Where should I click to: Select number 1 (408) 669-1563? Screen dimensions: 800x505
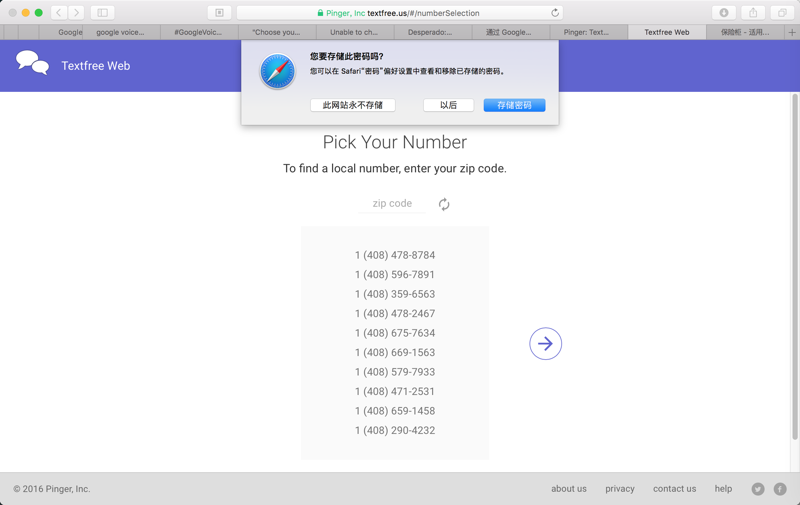(x=395, y=352)
